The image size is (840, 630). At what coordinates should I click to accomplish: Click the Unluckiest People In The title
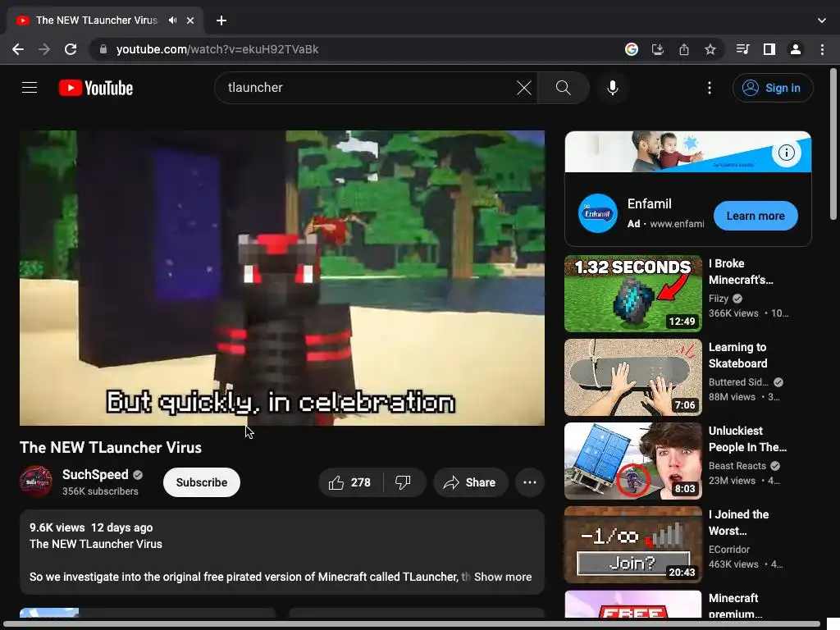pos(748,439)
